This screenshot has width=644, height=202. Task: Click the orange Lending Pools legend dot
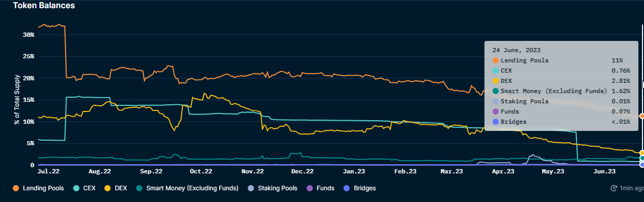pos(16,188)
